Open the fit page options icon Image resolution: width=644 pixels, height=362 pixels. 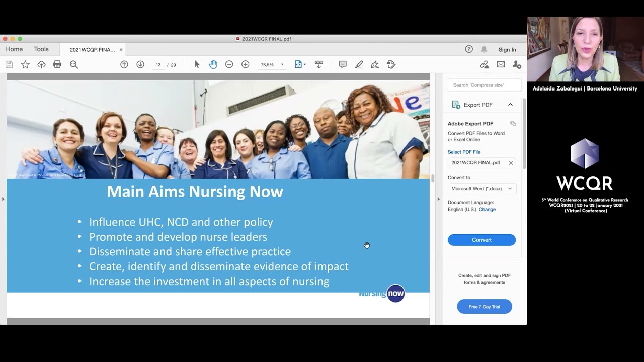300,64
